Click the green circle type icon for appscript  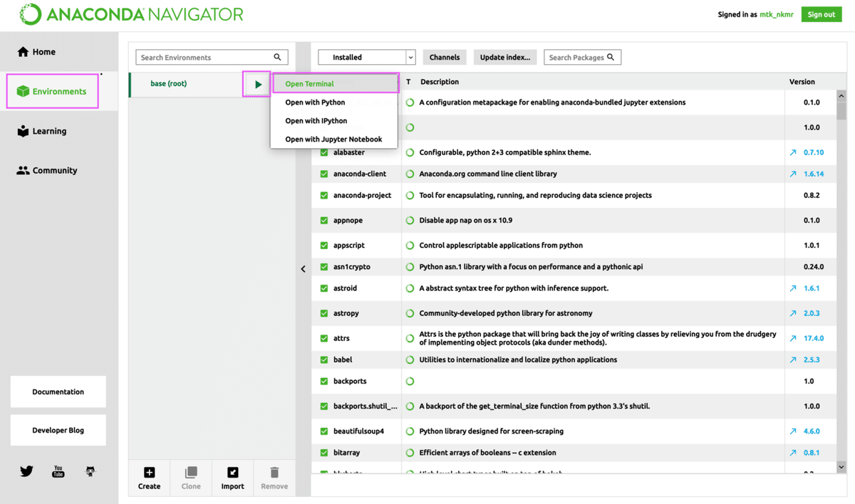click(410, 246)
